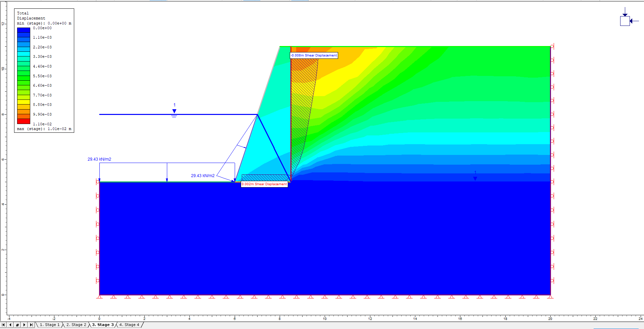The width and height of the screenshot is (644, 329).
Task: Select the 0.002m Shear Displacement label
Action: click(264, 184)
